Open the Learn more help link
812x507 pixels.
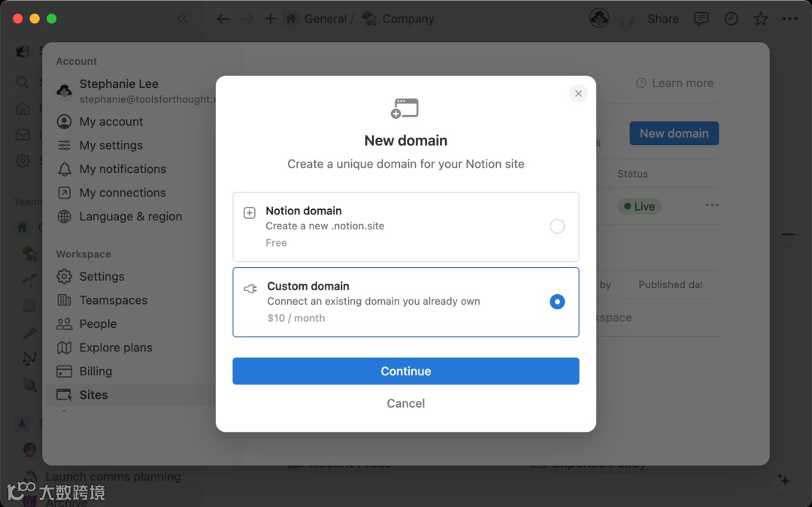coord(675,83)
